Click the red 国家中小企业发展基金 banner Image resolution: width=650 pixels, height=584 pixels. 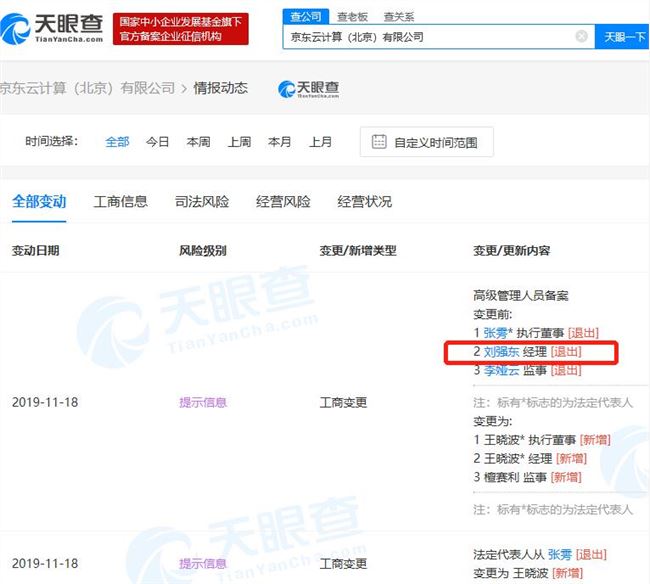coord(181,29)
